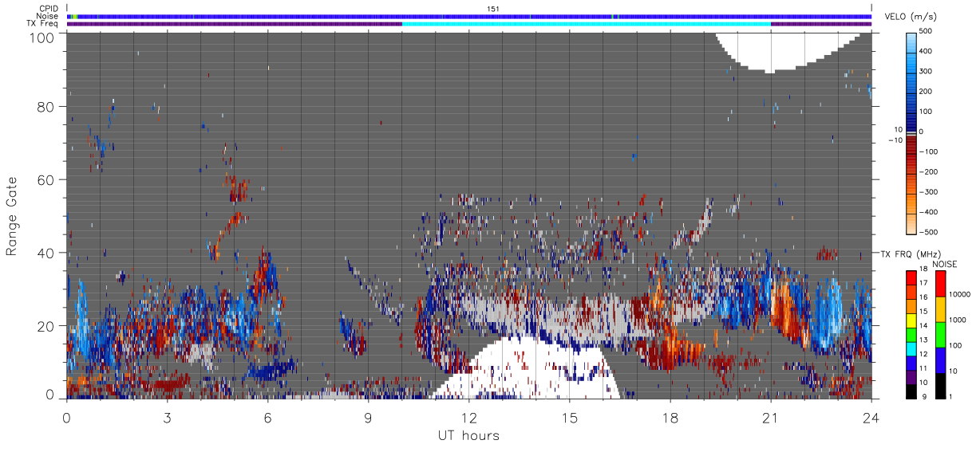Click the cyan segment of TX FRQ scale
The width and height of the screenshot is (980, 452).
click(911, 348)
